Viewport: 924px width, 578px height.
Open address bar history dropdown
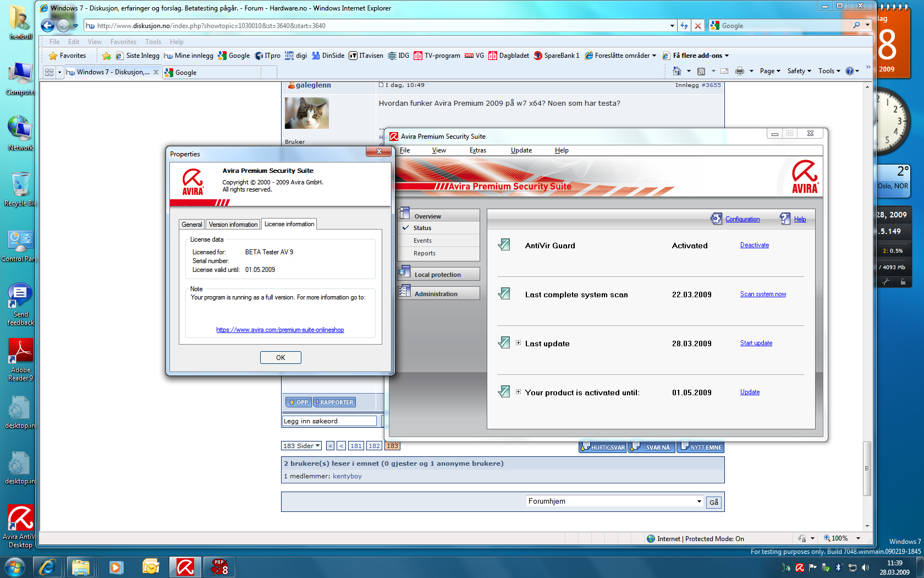point(672,25)
